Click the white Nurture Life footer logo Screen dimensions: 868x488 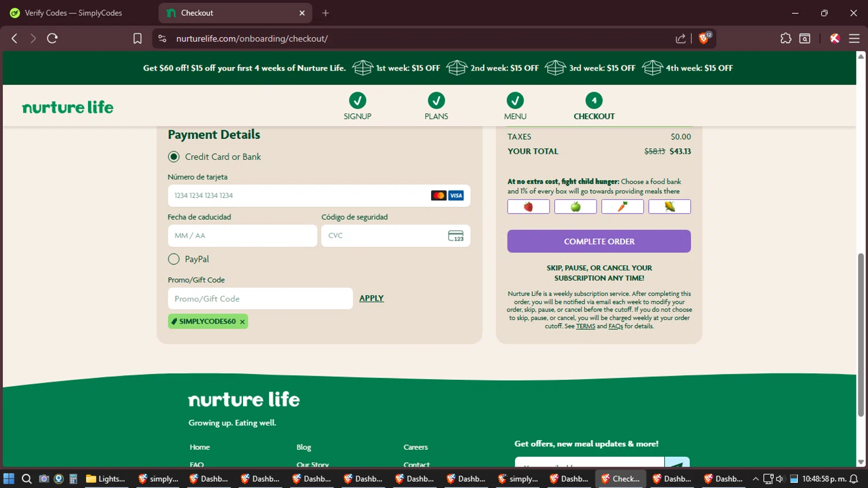(244, 399)
